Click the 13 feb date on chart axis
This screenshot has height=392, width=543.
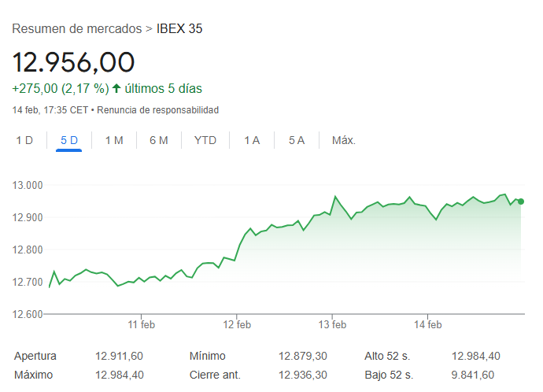tap(333, 324)
